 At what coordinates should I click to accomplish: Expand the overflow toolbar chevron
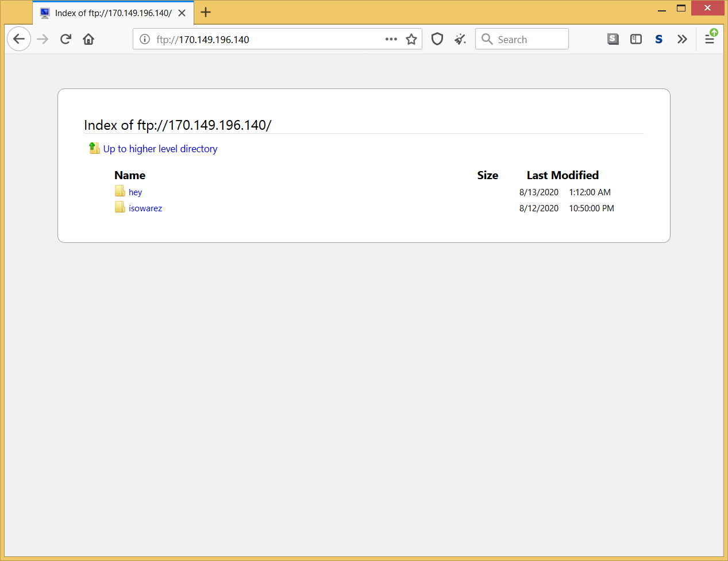(x=682, y=39)
